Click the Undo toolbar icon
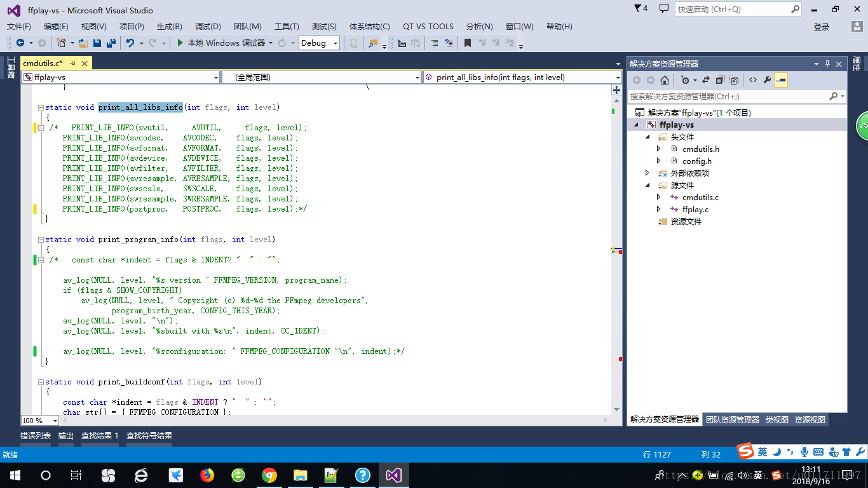868x488 pixels. click(x=130, y=43)
